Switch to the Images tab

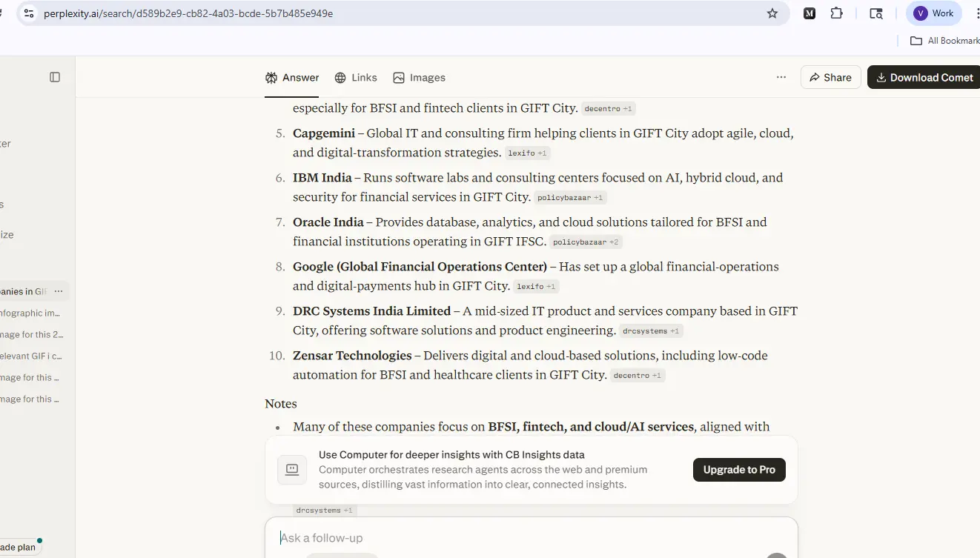(420, 78)
